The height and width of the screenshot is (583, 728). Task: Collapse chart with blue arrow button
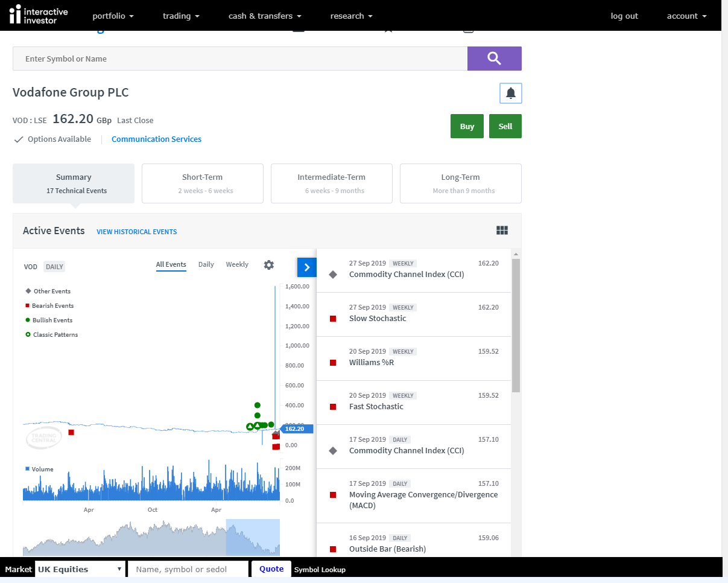(306, 267)
